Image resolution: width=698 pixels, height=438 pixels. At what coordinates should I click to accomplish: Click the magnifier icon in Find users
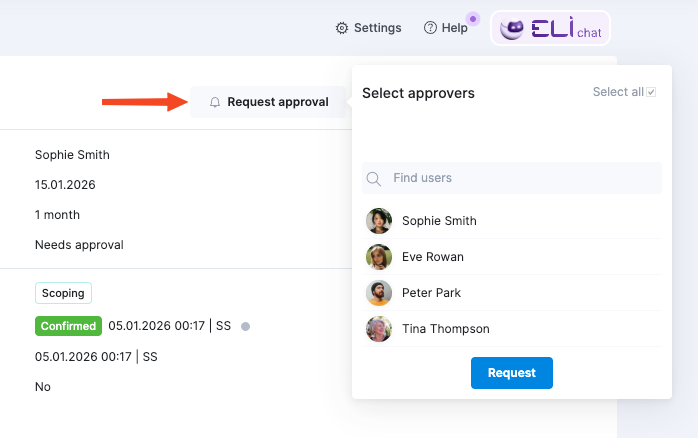pyautogui.click(x=373, y=178)
